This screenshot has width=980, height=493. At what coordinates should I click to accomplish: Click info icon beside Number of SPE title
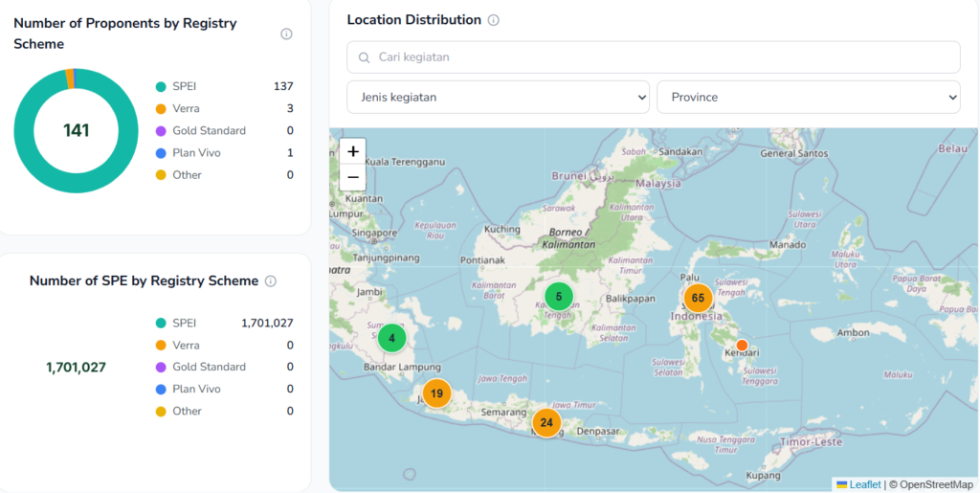point(271,281)
